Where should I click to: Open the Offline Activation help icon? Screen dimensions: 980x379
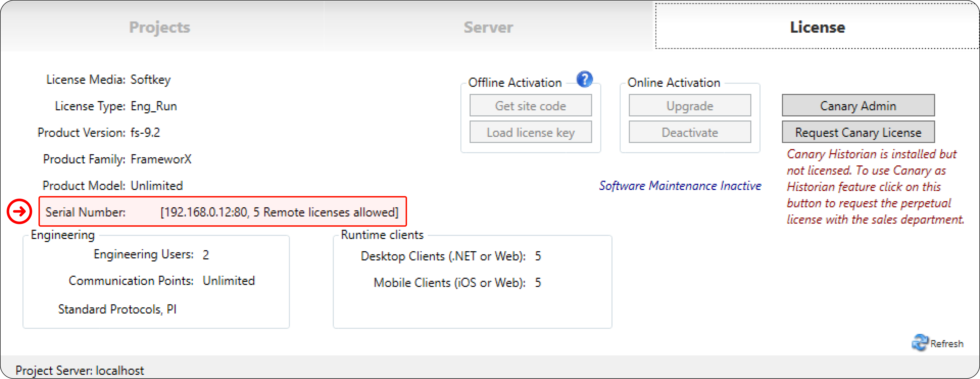584,79
